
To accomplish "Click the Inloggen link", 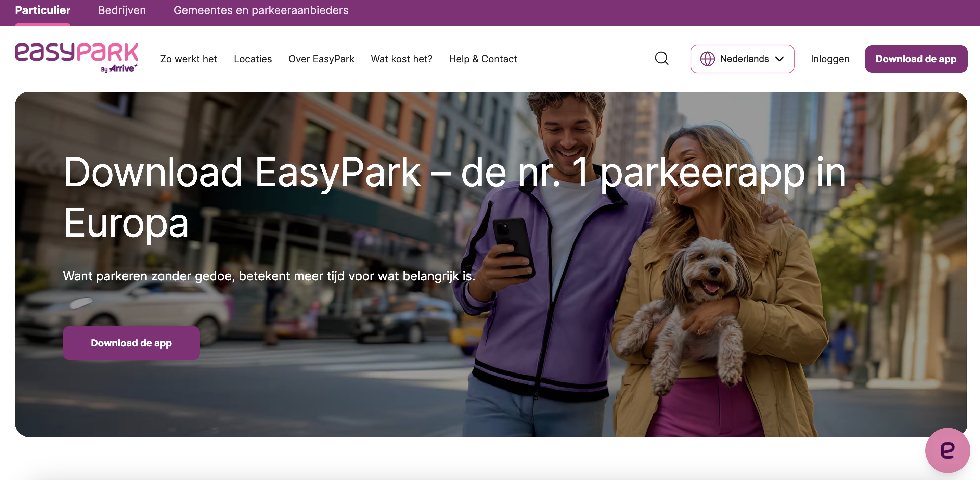I will (x=830, y=59).
